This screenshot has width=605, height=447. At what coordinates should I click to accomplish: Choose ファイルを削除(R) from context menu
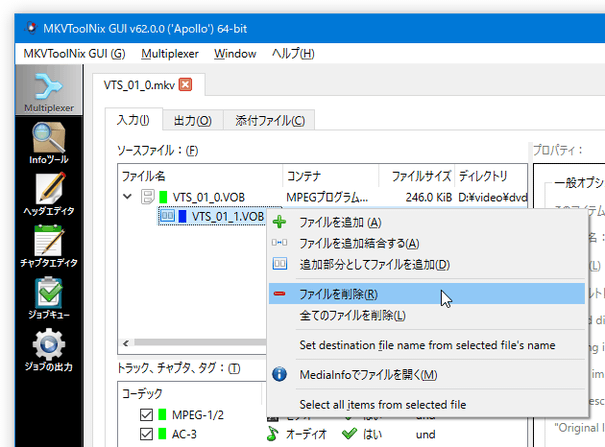(x=427, y=294)
